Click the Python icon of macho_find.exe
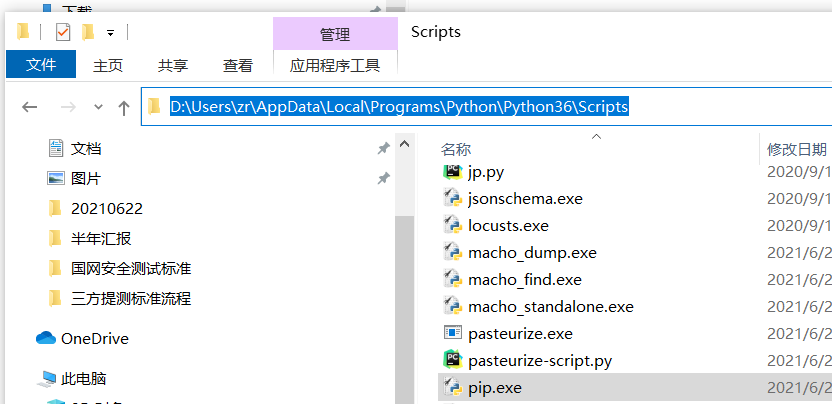This screenshot has width=832, height=404. coord(453,280)
